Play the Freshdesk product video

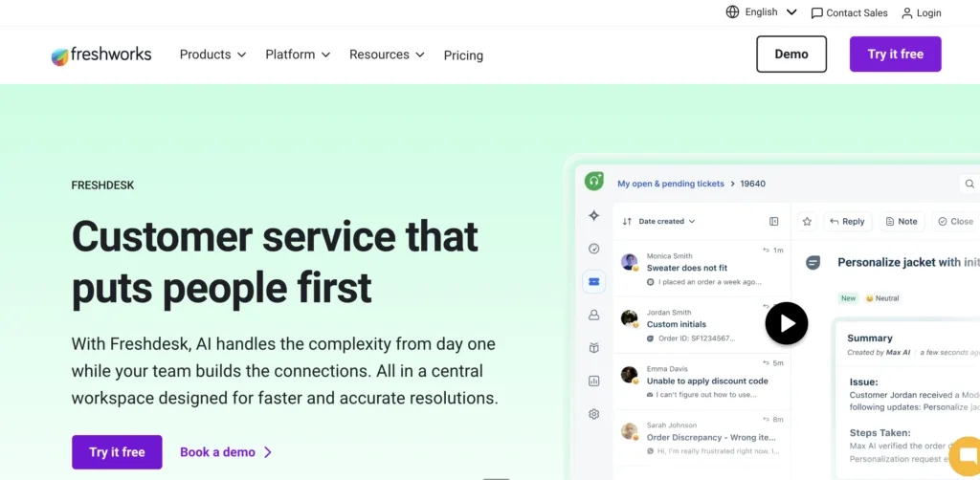(787, 323)
